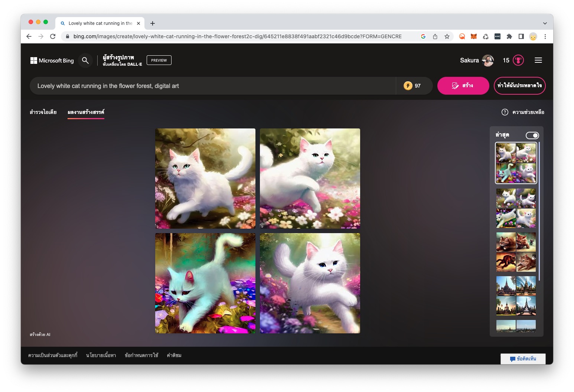Switch to สำรวจไอเดีย tab
The width and height of the screenshot is (574, 392).
point(43,112)
